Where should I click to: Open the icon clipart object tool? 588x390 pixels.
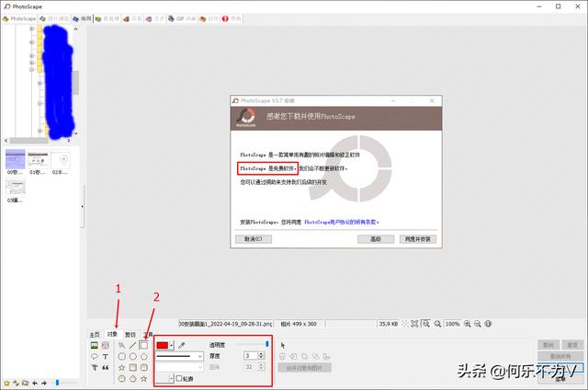[x=106, y=345]
